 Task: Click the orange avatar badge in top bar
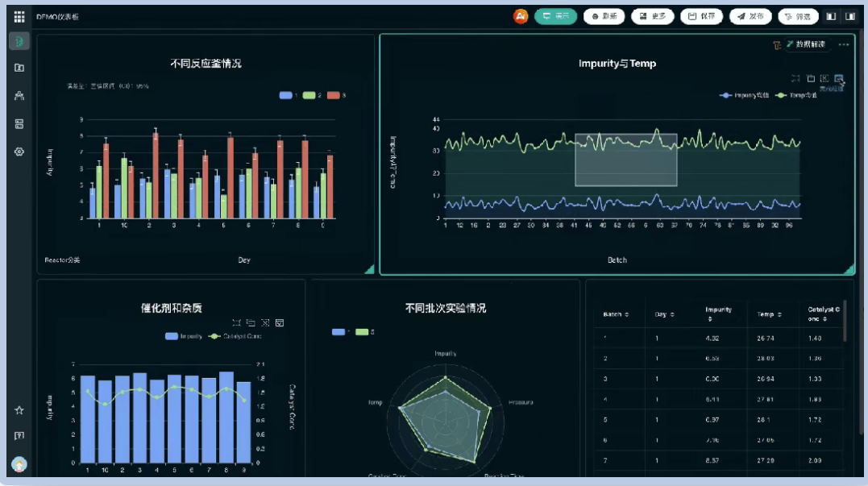[521, 16]
